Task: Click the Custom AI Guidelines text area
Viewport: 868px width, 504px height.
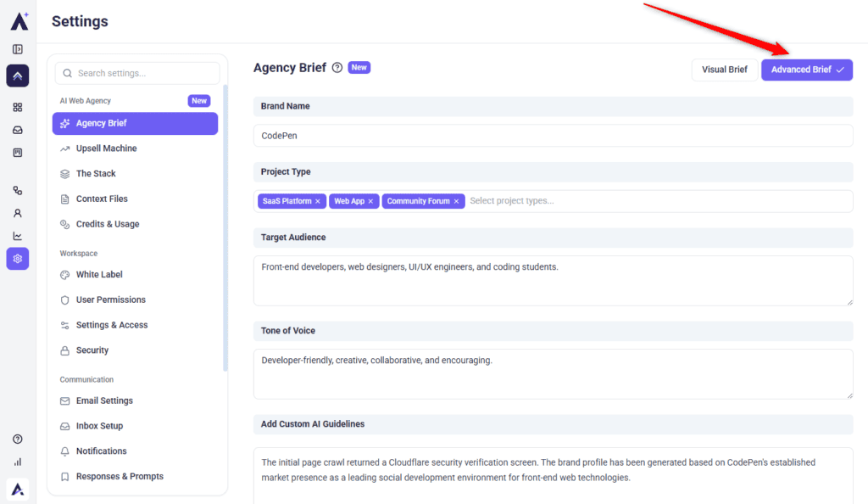Action: click(x=553, y=476)
